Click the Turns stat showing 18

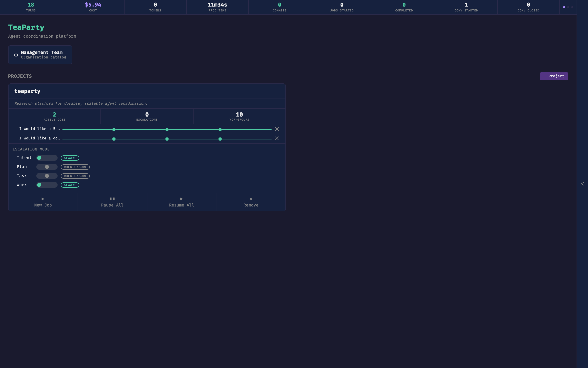31,7
